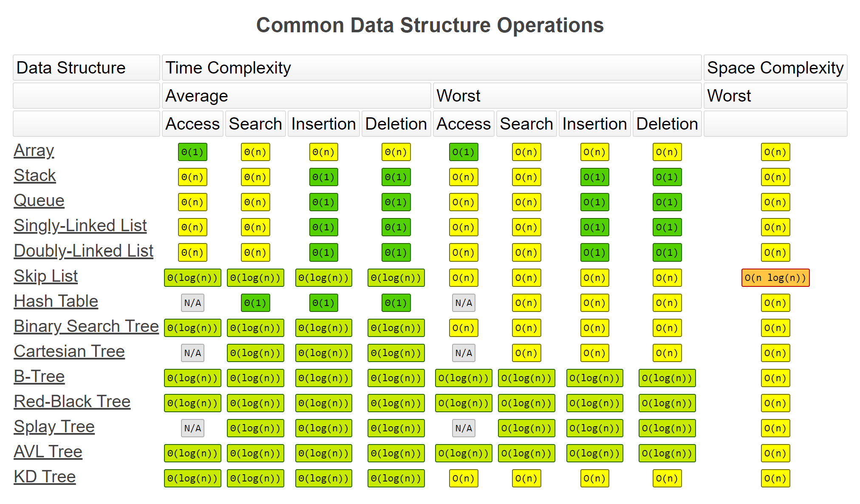The width and height of the screenshot is (860, 504).
Task: Click the Common Data Structure Operations title
Action: click(x=430, y=25)
